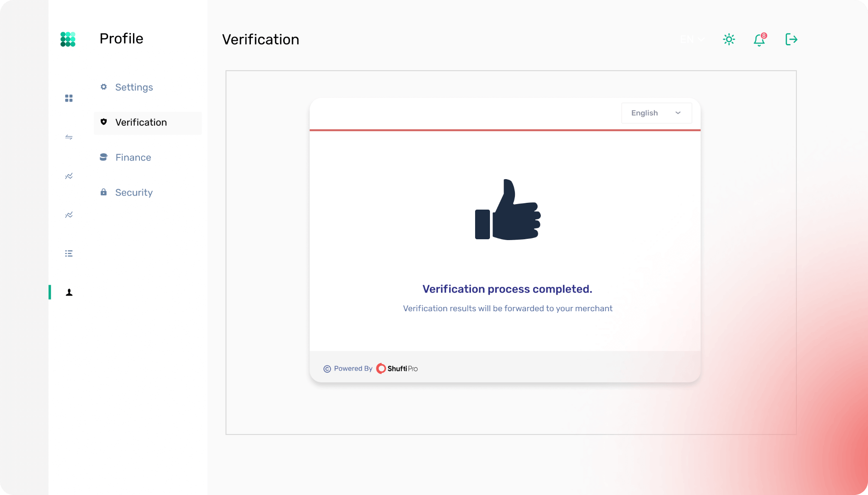
Task: Click the chart icon just above list icon
Action: [x=69, y=215]
